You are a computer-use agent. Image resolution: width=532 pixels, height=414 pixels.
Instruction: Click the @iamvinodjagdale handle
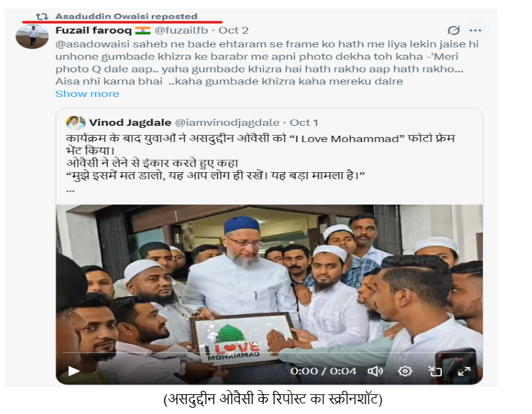point(227,122)
